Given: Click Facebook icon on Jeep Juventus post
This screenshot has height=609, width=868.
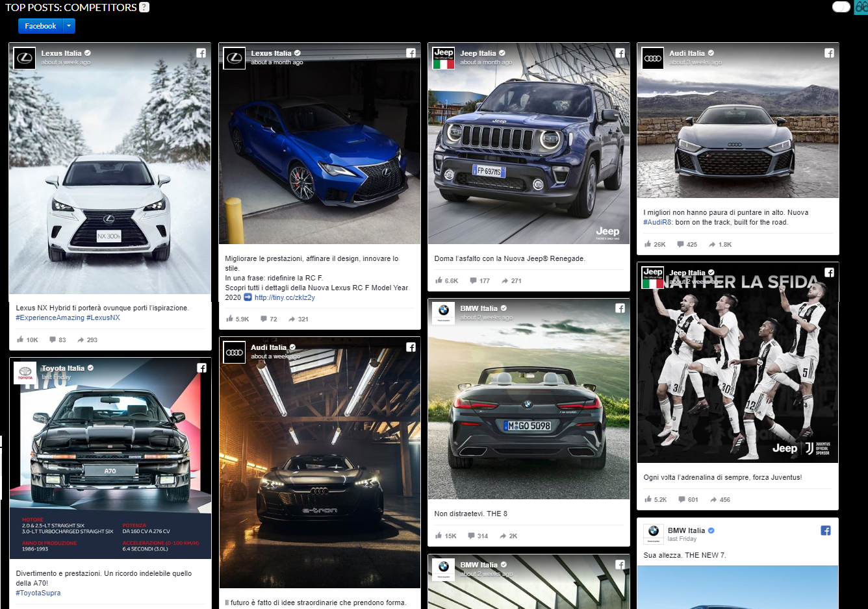Looking at the screenshot, I should pos(829,273).
